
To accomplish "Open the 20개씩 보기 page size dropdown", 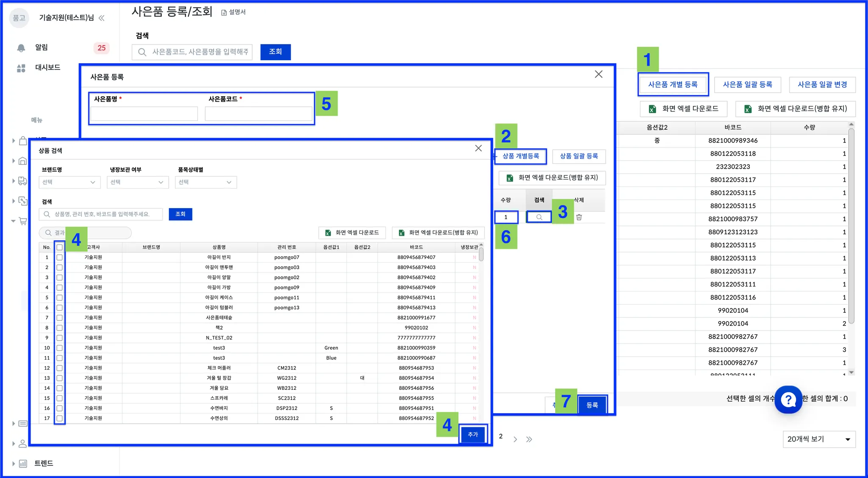I will click(818, 439).
